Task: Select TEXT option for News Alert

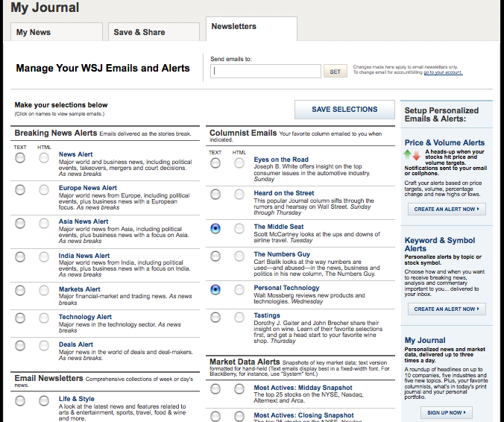Action: point(20,157)
